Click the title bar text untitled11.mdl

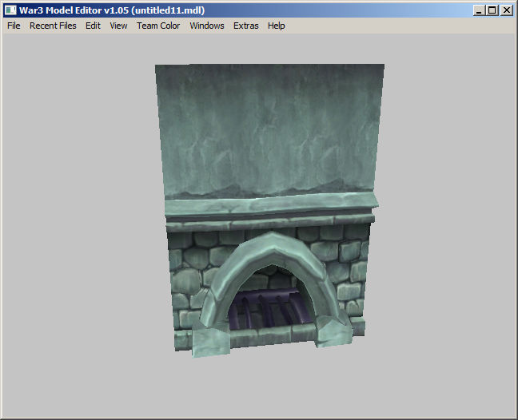(x=168, y=10)
